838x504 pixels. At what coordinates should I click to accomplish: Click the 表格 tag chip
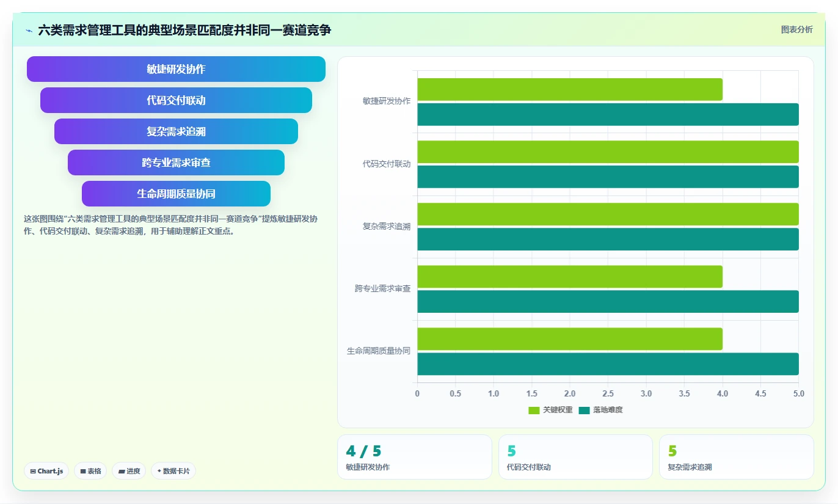point(90,471)
